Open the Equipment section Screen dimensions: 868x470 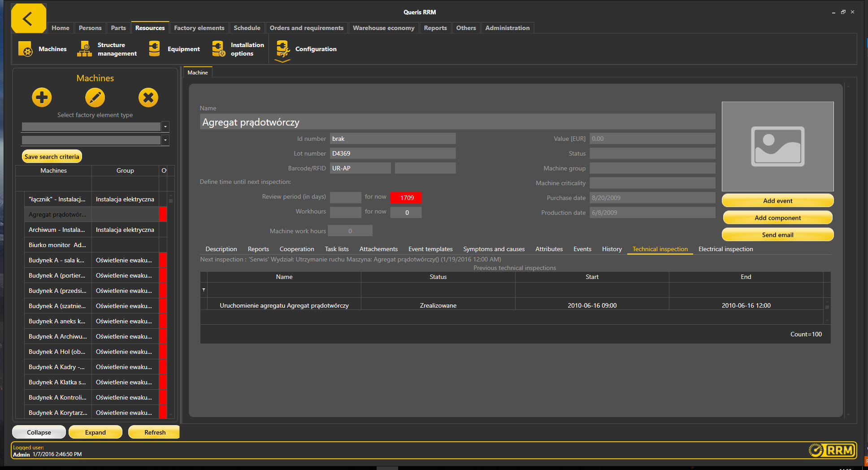pyautogui.click(x=174, y=49)
